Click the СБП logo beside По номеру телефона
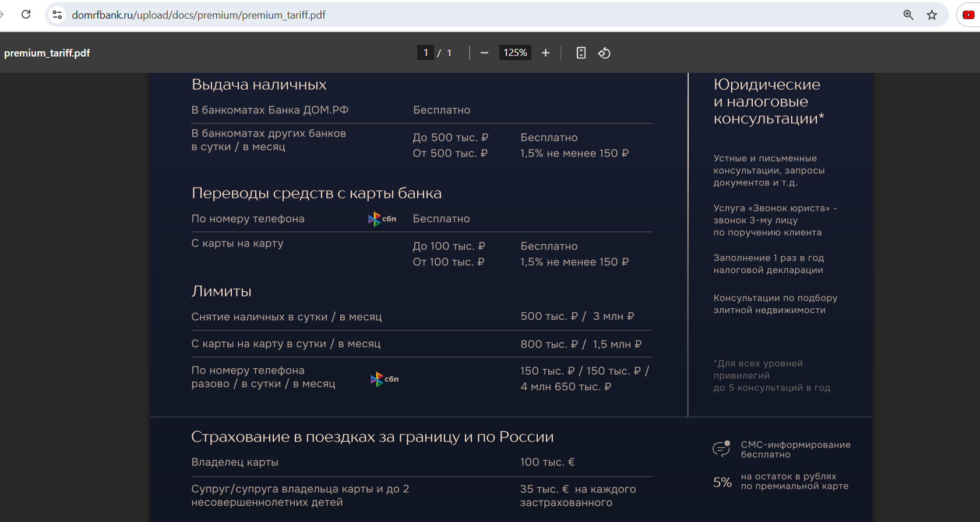 (382, 219)
